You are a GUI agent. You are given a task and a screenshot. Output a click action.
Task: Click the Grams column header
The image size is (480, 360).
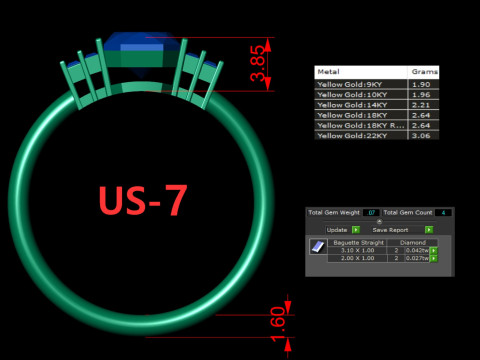(424, 72)
